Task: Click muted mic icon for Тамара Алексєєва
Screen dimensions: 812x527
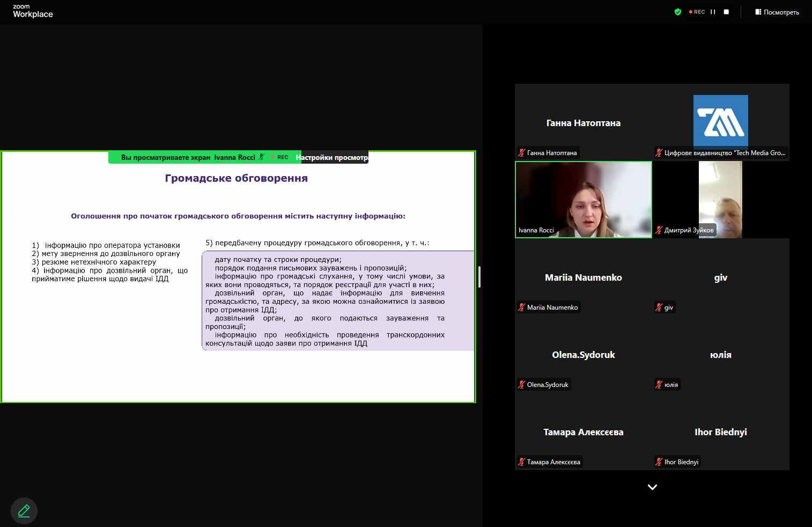Action: tap(522, 462)
